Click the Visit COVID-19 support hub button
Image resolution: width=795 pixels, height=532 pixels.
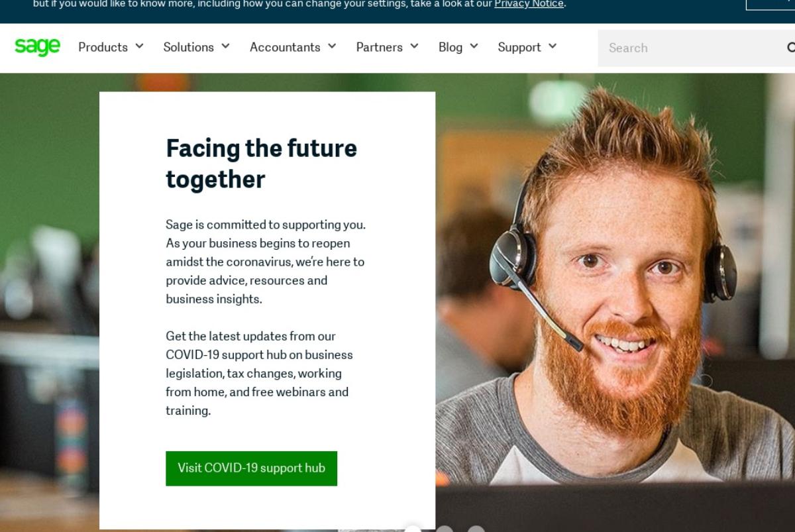coord(251,468)
